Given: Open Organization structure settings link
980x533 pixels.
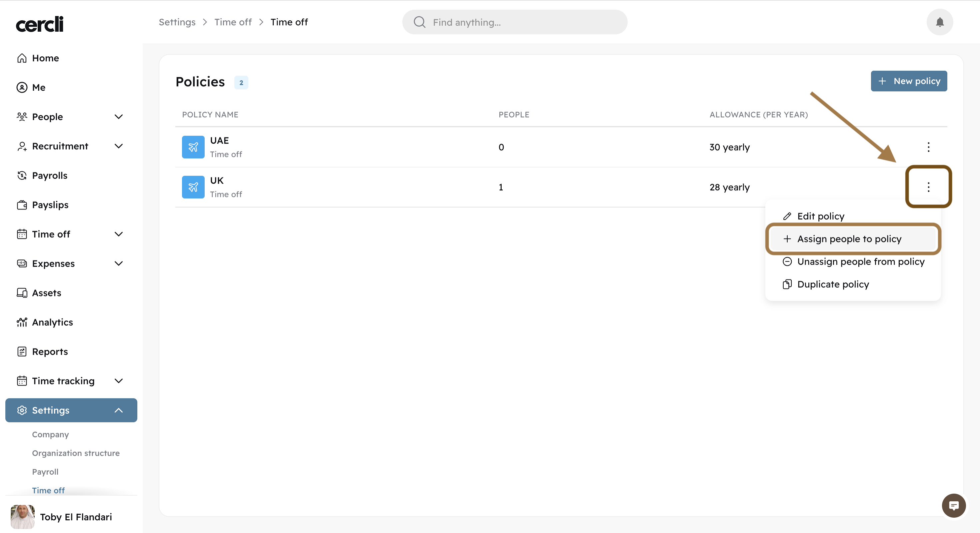Looking at the screenshot, I should tap(76, 453).
